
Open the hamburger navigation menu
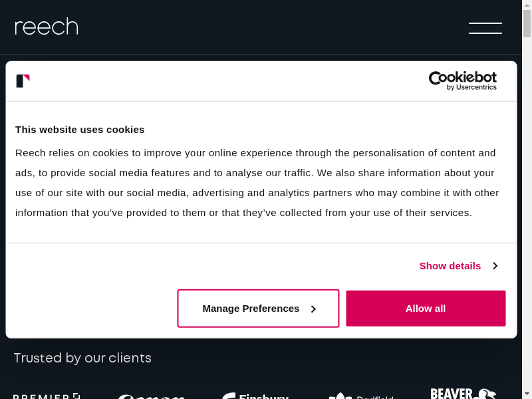(485, 28)
